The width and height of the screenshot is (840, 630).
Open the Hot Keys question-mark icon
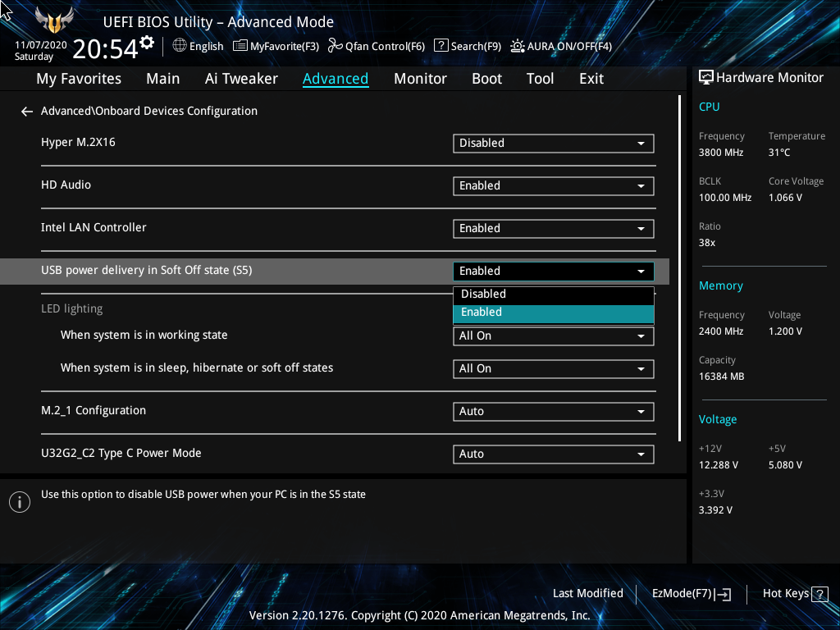[x=819, y=594]
